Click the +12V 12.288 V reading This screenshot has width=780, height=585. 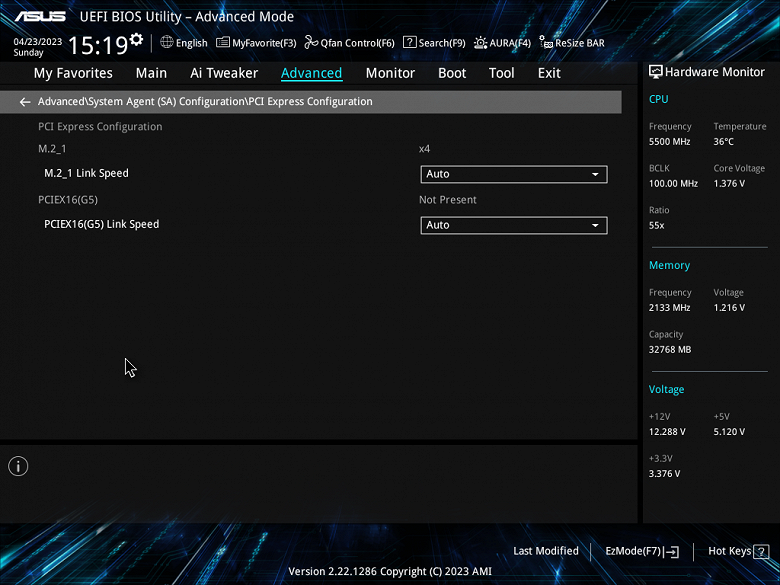[667, 432]
